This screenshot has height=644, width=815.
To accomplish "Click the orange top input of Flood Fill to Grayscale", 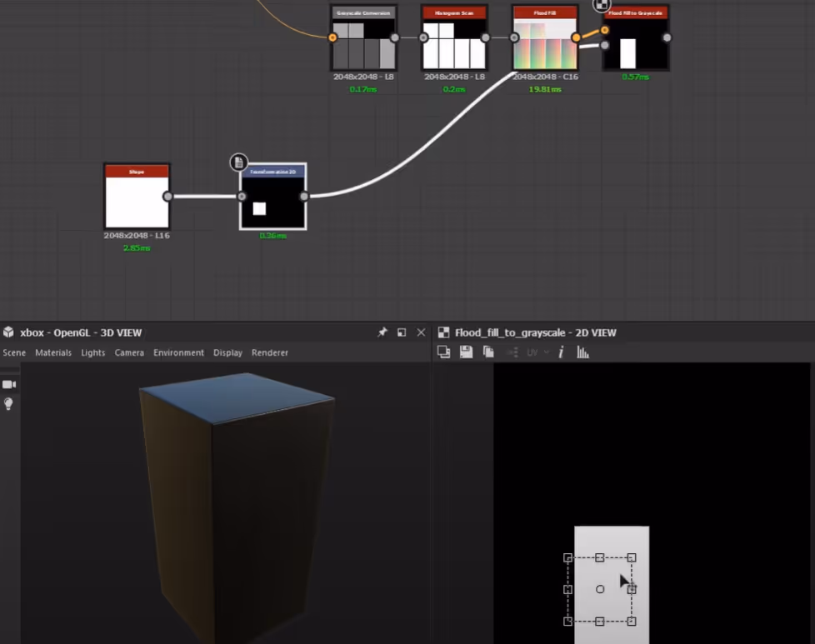I will (604, 30).
